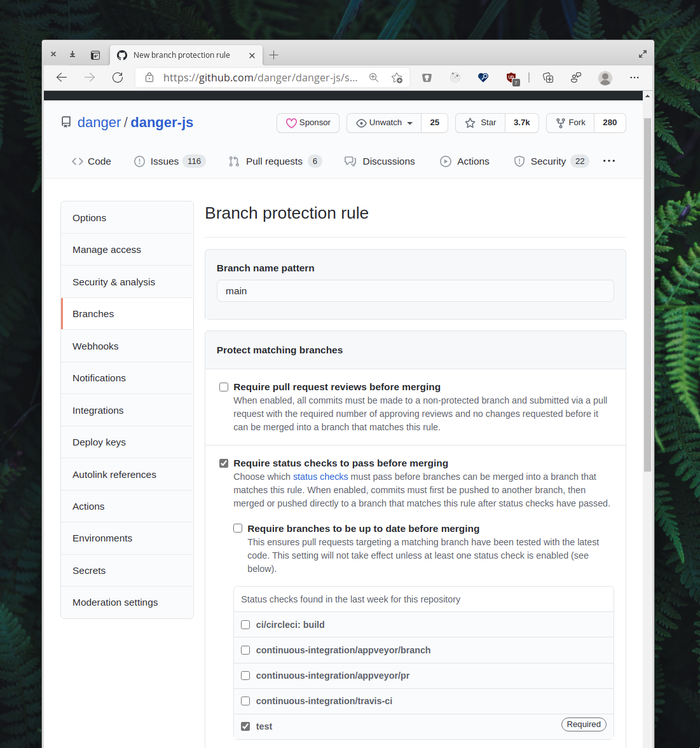Viewport: 700px width, 748px height.
Task: Add page to favorites with star icon
Action: point(397,78)
